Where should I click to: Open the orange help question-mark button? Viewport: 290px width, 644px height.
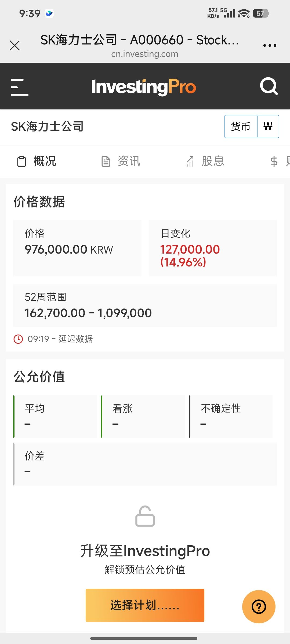point(259,606)
